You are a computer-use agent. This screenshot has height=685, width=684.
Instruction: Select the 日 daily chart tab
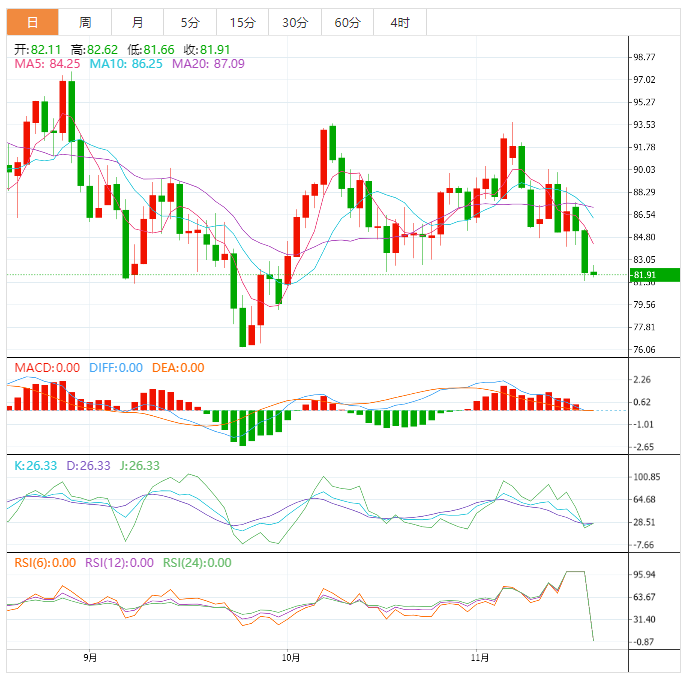[33, 22]
